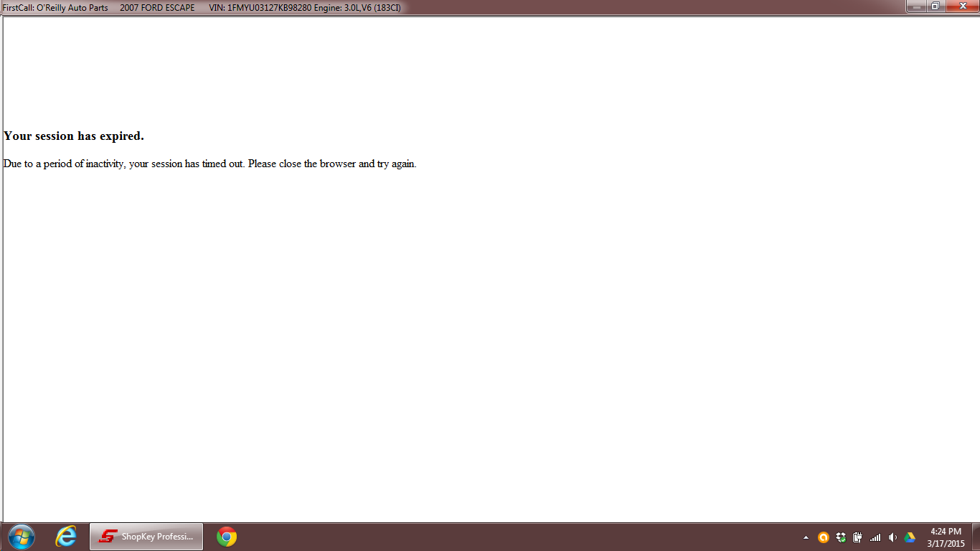
Task: Open the volume speaker icon
Action: (892, 537)
